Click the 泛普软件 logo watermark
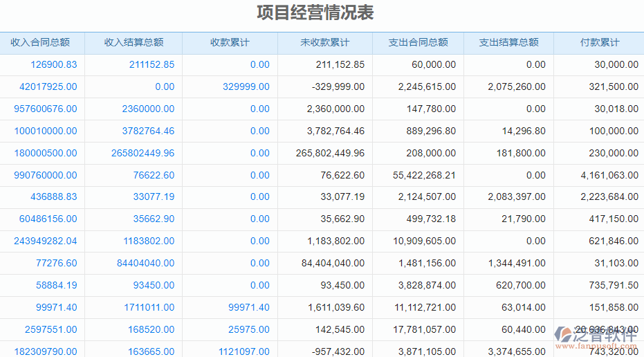The height and width of the screenshot is (357, 644). [x=596, y=336]
